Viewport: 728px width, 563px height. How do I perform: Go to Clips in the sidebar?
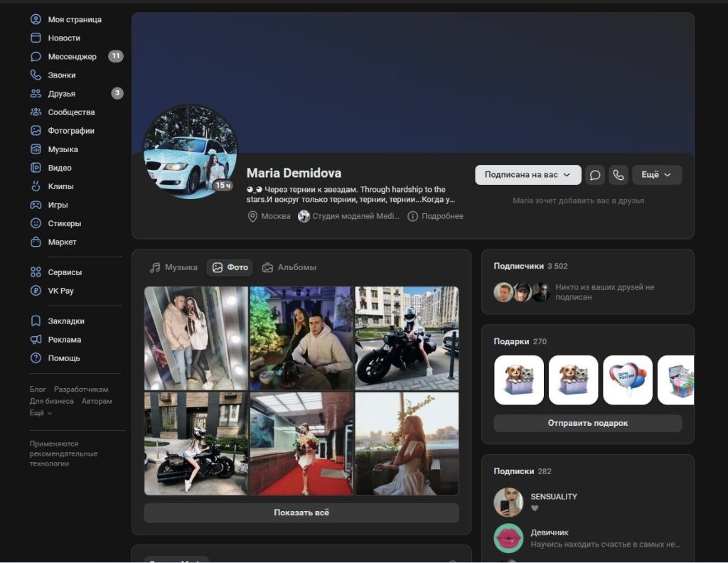pos(60,186)
